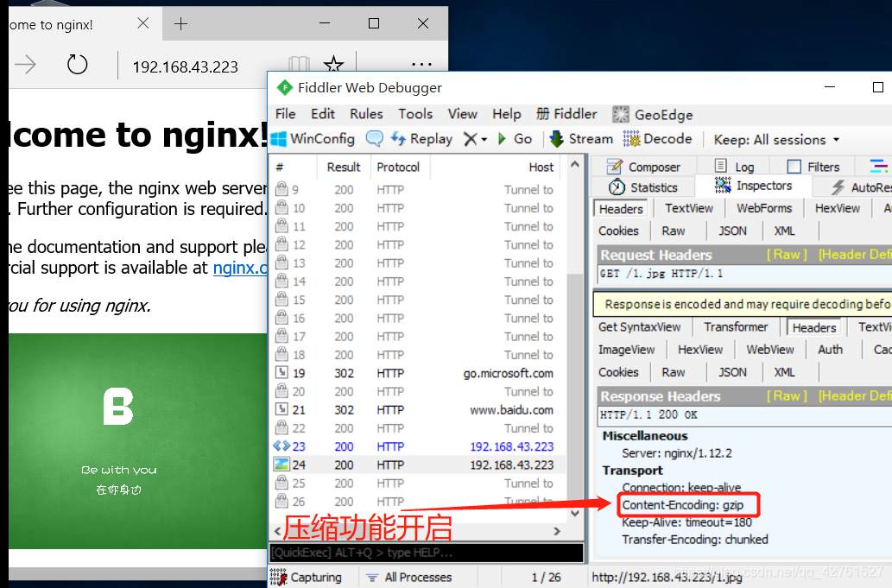892x588 pixels.
Task: Open the Help menu
Action: tap(506, 114)
